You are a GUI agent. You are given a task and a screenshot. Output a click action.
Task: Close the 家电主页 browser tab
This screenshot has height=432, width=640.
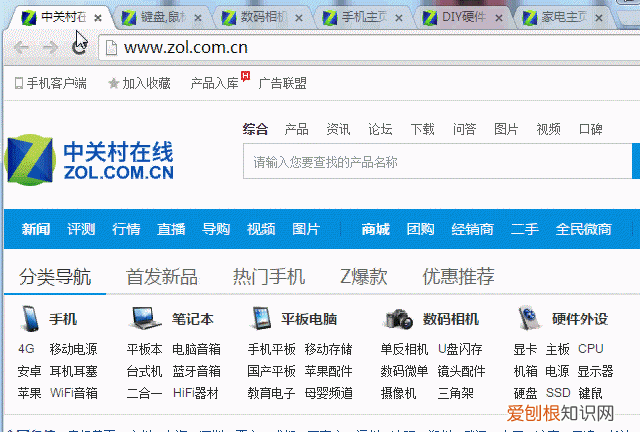click(x=599, y=18)
